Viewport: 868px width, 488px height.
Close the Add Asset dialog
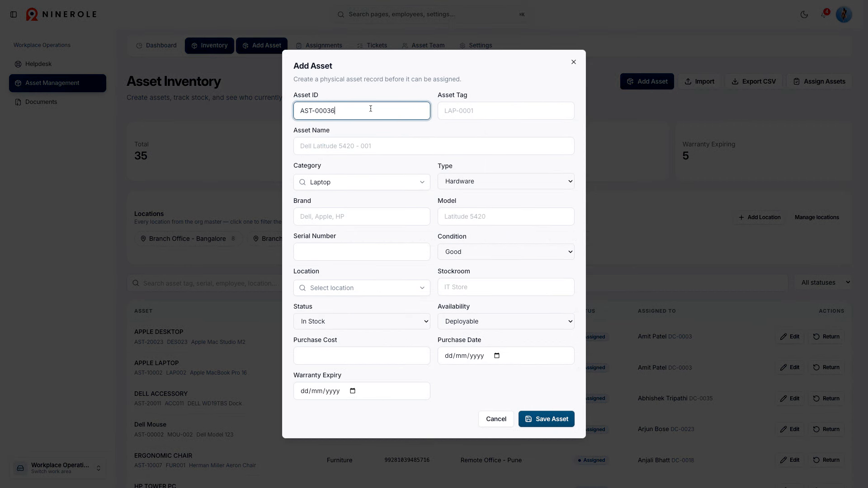click(x=574, y=62)
